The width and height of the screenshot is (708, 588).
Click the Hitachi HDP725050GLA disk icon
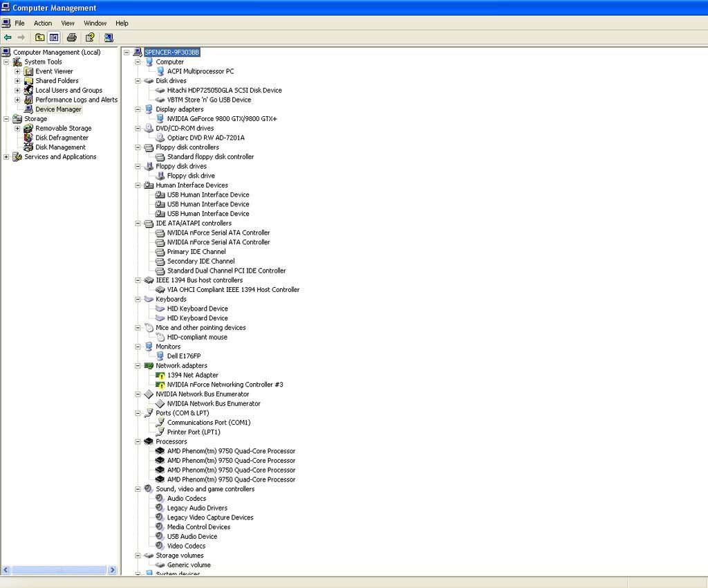click(160, 91)
